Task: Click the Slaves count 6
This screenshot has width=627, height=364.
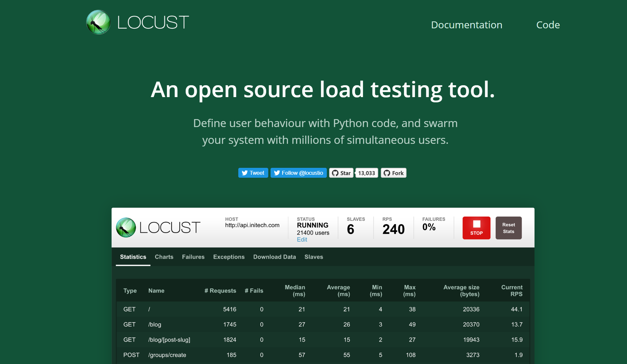Action: click(351, 229)
